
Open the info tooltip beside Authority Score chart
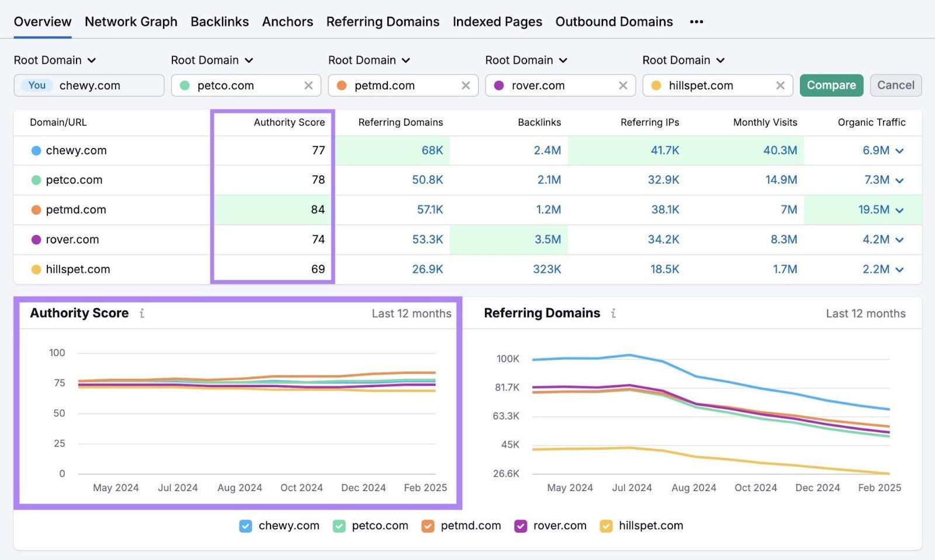[142, 313]
